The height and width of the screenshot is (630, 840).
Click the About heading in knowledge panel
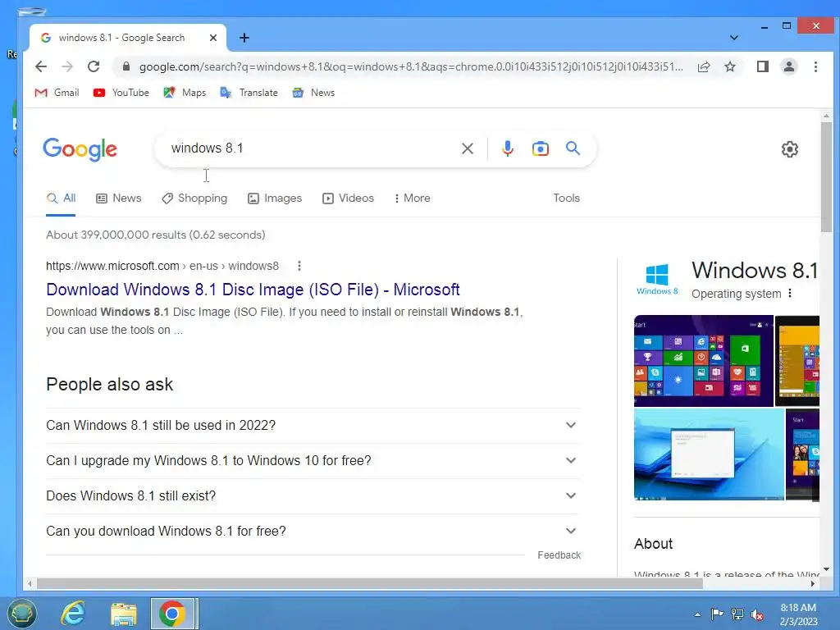(x=653, y=544)
